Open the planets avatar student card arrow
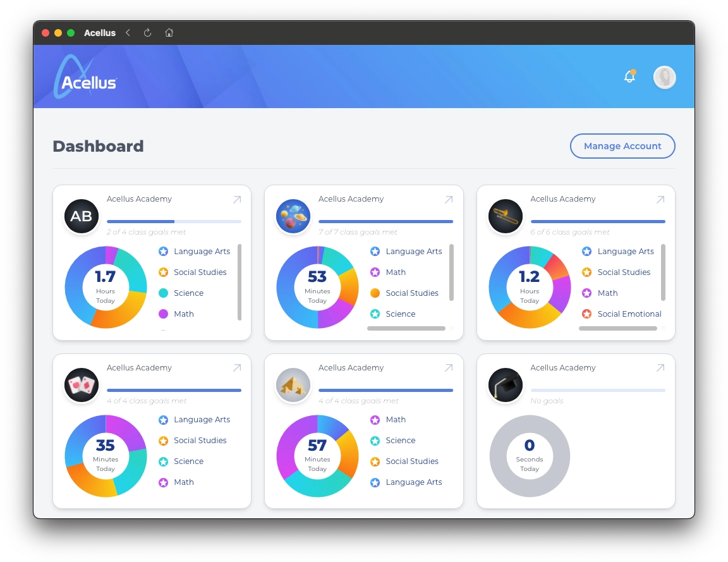This screenshot has height=562, width=728. (449, 200)
